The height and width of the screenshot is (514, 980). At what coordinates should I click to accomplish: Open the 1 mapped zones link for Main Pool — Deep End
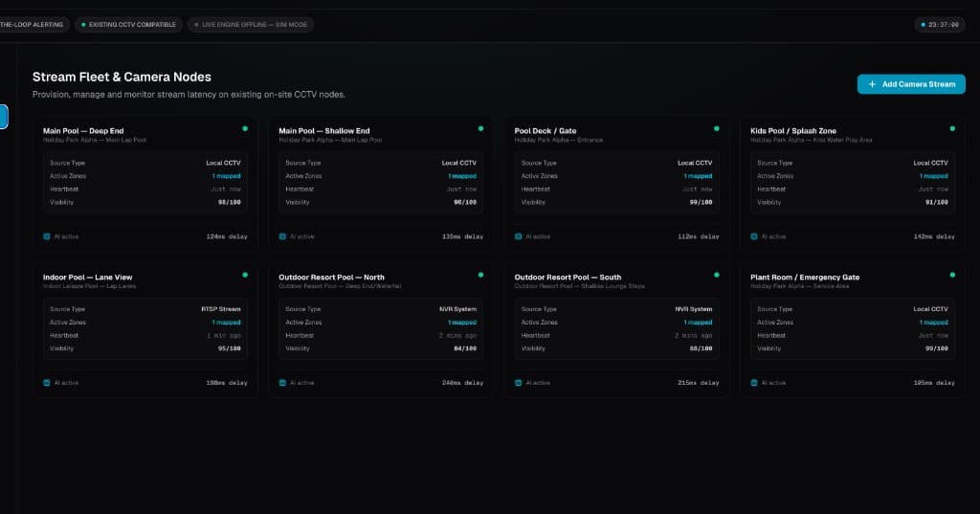point(226,176)
